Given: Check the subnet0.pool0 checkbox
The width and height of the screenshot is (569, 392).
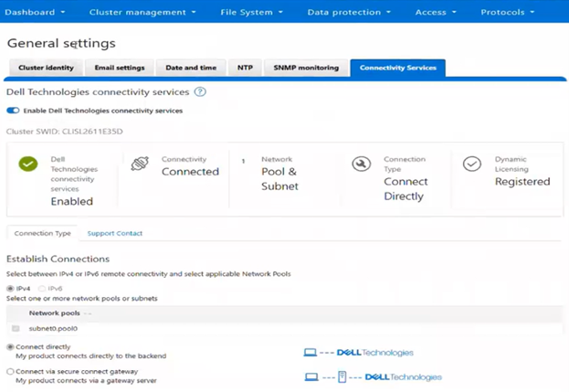Looking at the screenshot, I should [16, 328].
